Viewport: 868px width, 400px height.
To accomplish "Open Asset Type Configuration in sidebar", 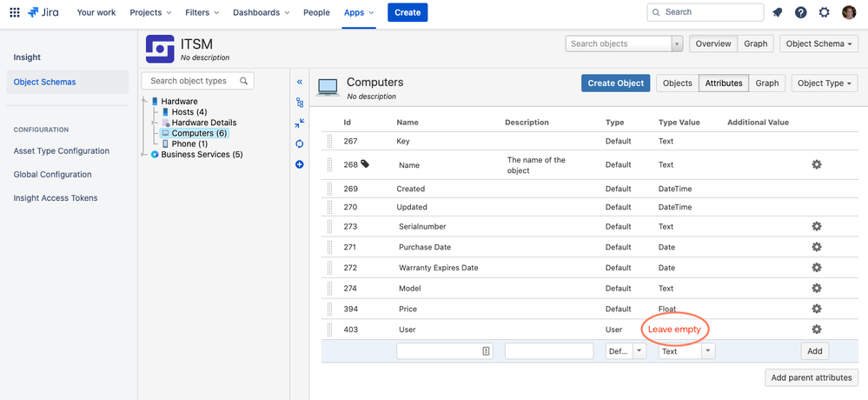I will [x=62, y=150].
